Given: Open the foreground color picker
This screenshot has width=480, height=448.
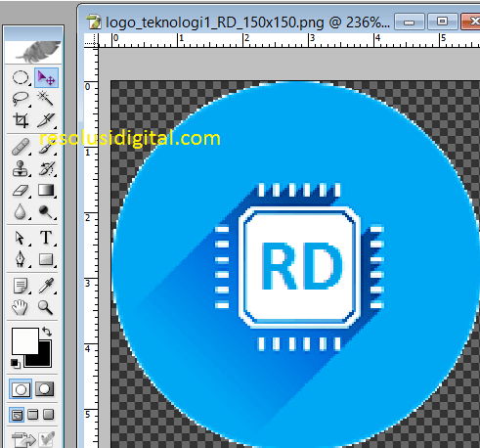Looking at the screenshot, I should pyautogui.click(x=25, y=340).
